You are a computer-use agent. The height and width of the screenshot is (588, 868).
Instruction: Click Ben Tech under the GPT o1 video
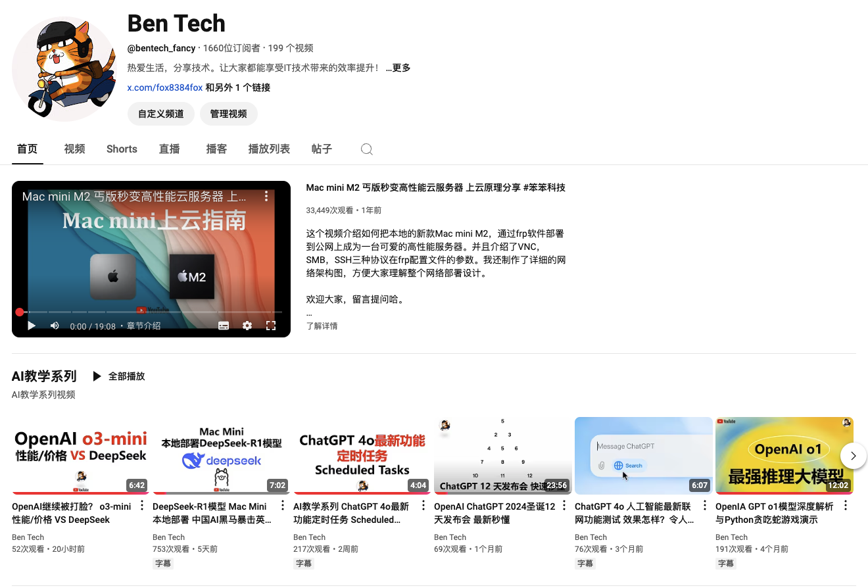pos(731,537)
